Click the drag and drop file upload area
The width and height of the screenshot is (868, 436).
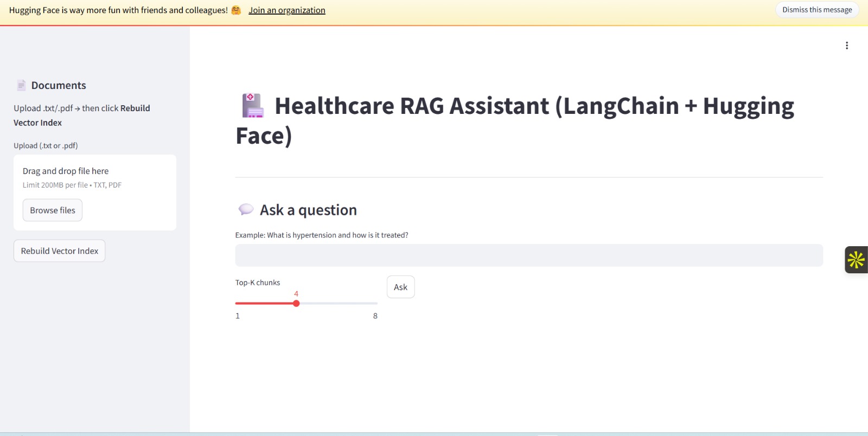click(x=95, y=193)
